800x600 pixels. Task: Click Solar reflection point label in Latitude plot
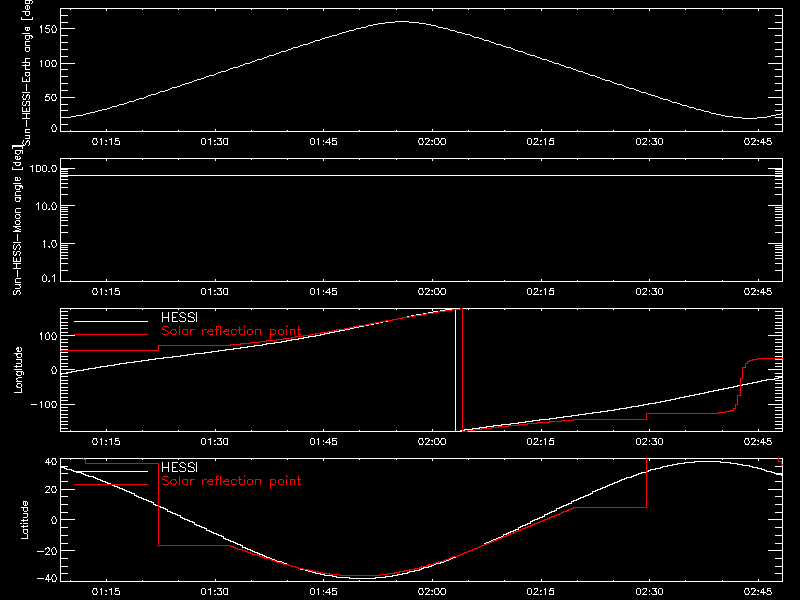(231, 481)
